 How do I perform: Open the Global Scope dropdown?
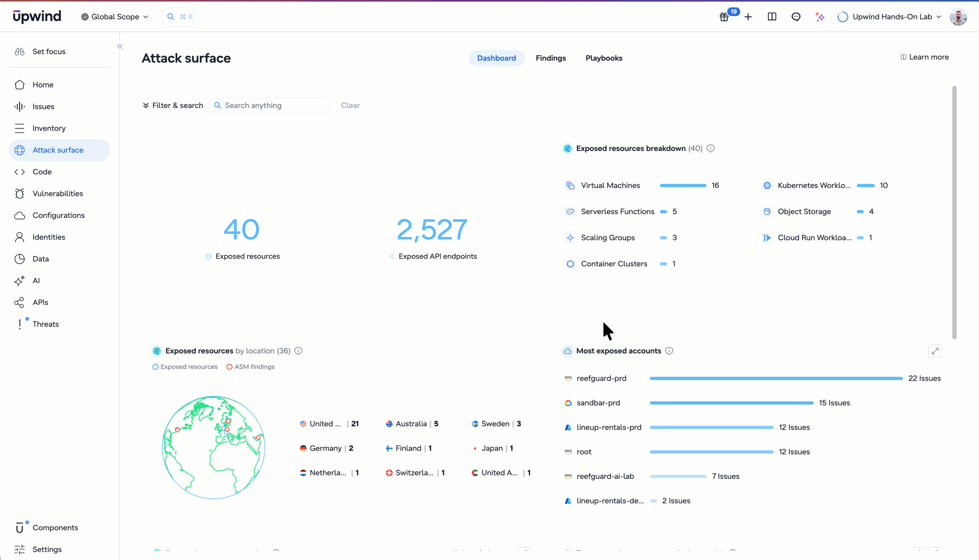tap(115, 17)
